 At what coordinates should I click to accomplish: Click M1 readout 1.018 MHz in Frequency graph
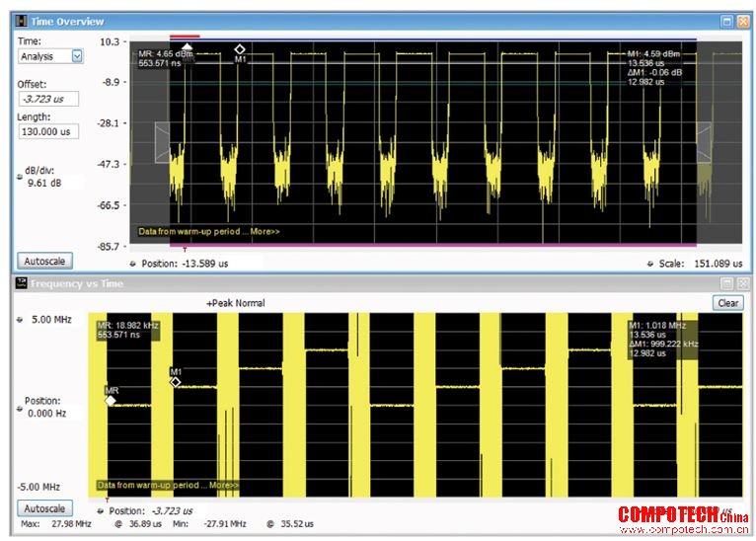pos(657,326)
